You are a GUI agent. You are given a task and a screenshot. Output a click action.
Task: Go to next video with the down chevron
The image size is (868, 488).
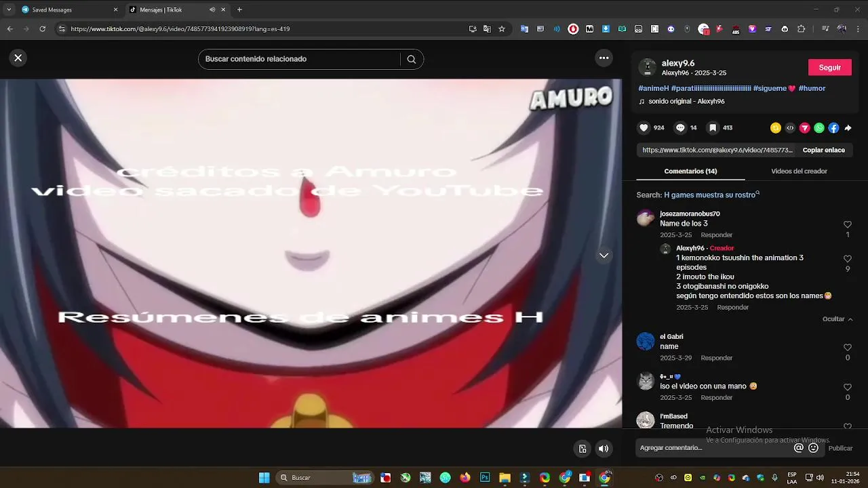tap(604, 256)
